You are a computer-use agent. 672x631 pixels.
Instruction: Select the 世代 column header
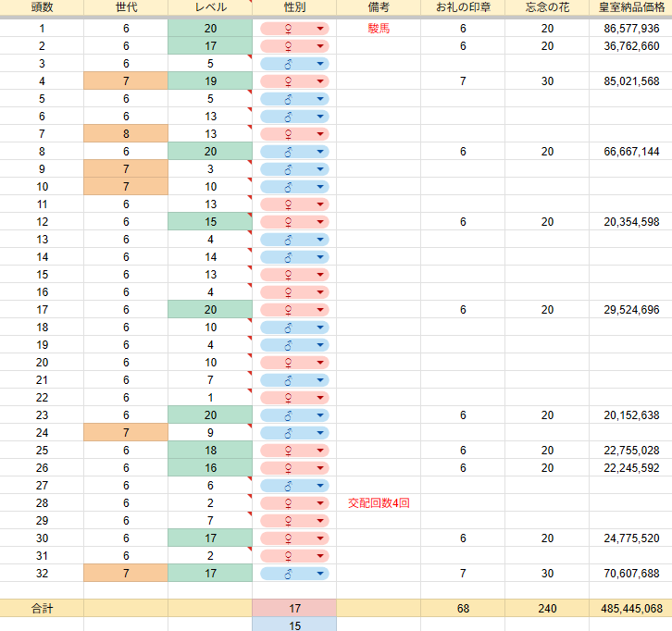click(x=126, y=7)
